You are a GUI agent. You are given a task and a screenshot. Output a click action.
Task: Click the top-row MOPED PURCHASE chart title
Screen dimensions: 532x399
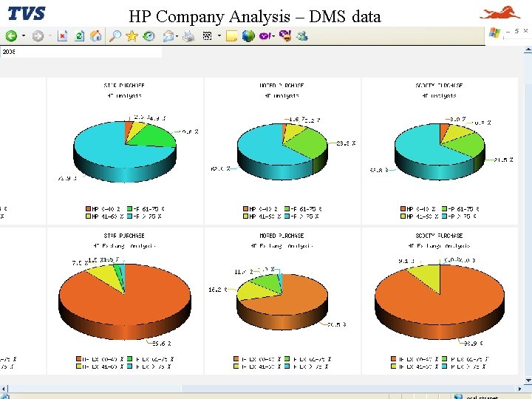[x=282, y=86]
